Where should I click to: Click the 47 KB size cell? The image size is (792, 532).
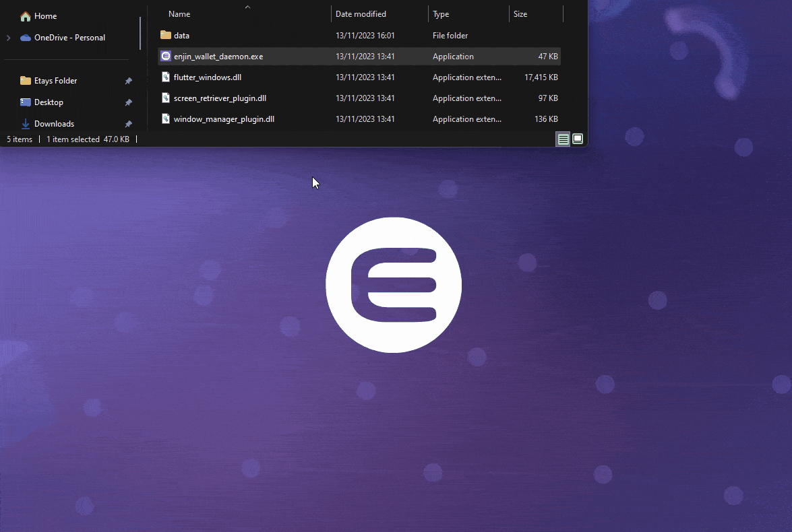[548, 57]
